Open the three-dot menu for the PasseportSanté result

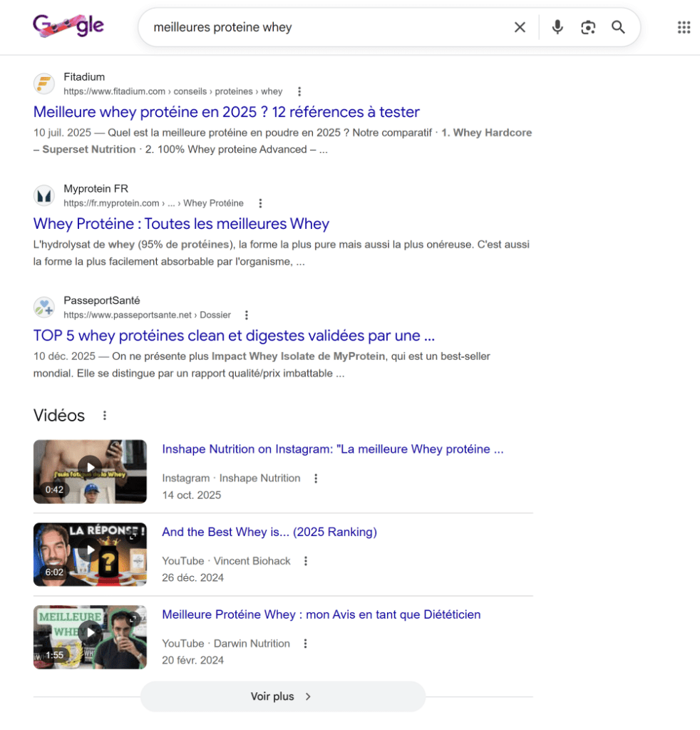[x=246, y=314]
